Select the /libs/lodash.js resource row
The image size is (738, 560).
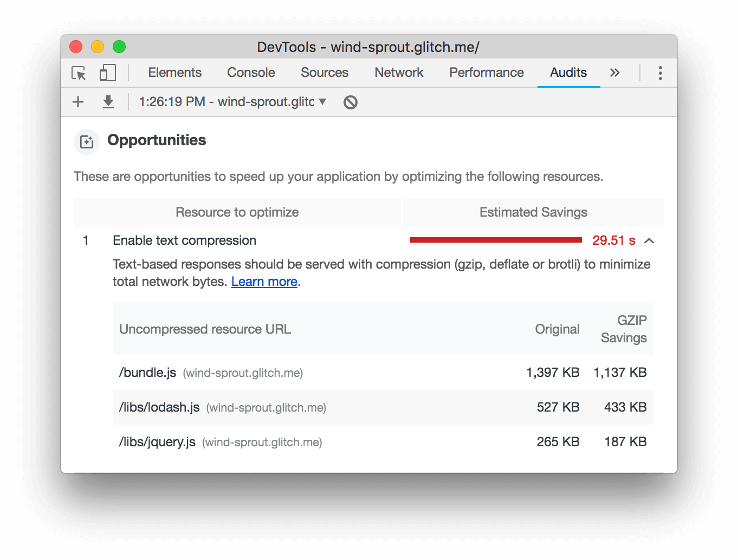click(x=159, y=407)
